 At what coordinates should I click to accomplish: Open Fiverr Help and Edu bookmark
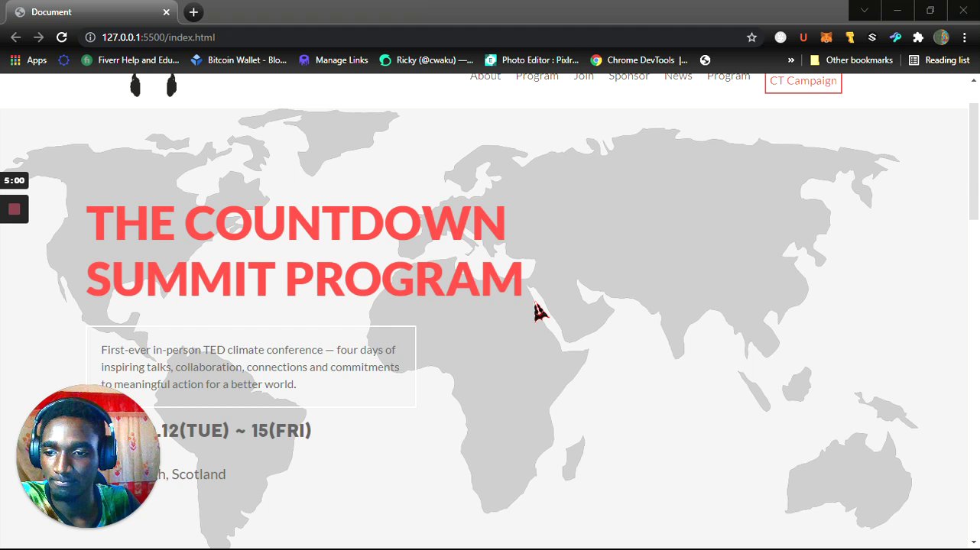[x=130, y=60]
